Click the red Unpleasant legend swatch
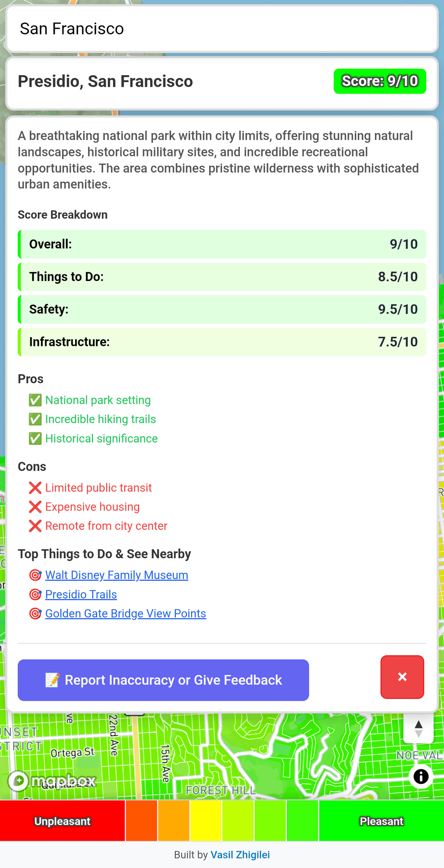444x868 pixels. coord(62,821)
